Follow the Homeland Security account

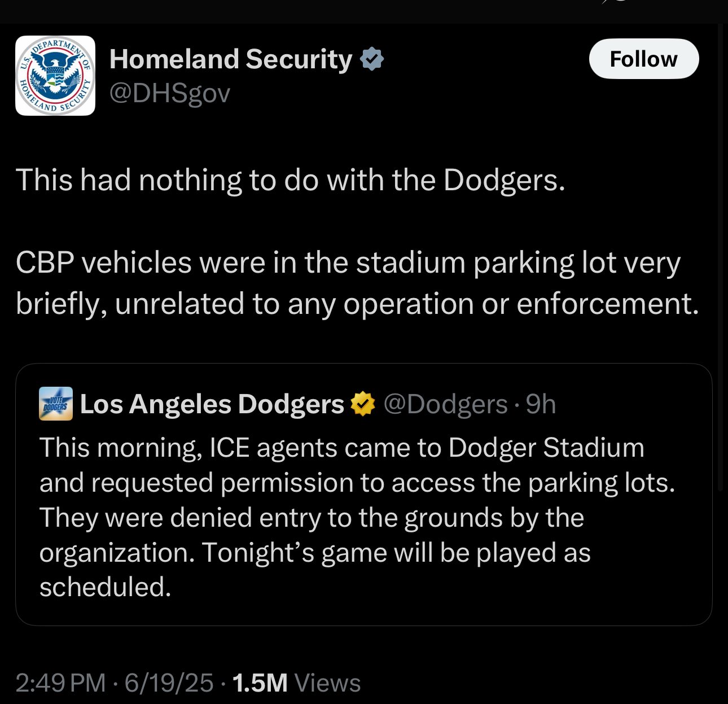coord(644,59)
